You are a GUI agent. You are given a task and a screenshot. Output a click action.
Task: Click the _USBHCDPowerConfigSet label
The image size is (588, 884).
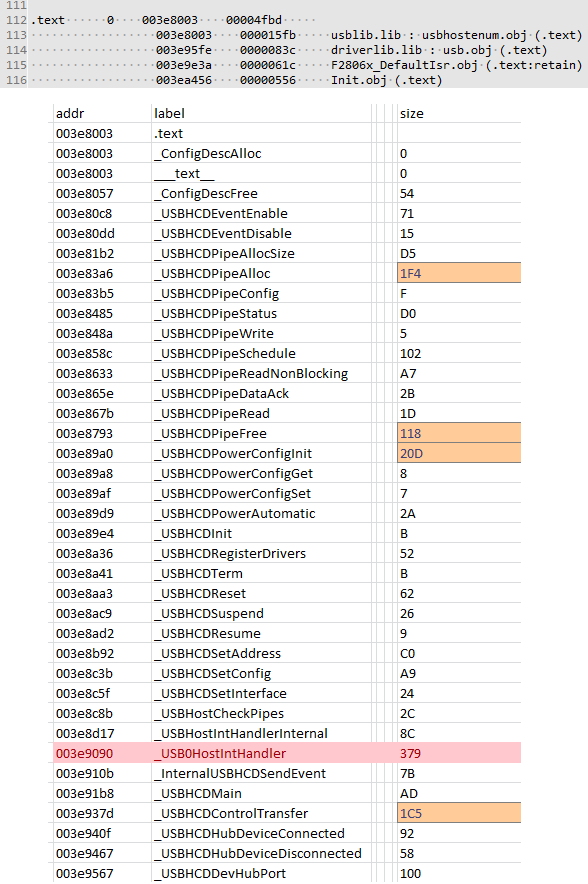pyautogui.click(x=233, y=494)
